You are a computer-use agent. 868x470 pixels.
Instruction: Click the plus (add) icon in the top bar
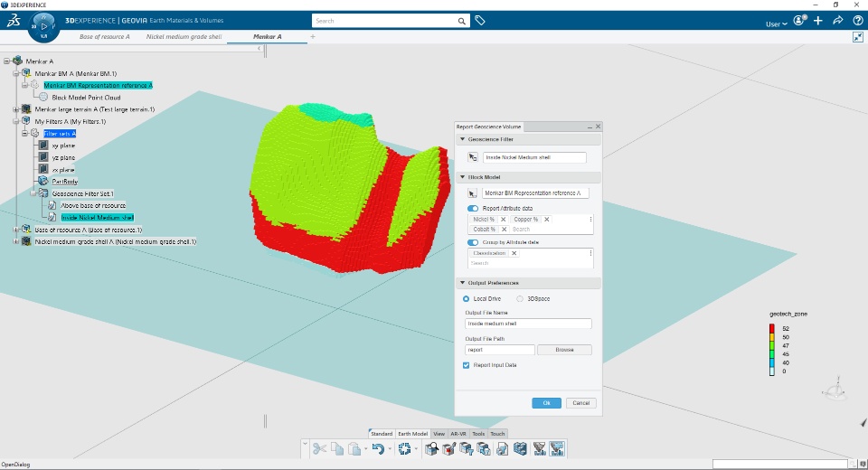pyautogui.click(x=818, y=21)
